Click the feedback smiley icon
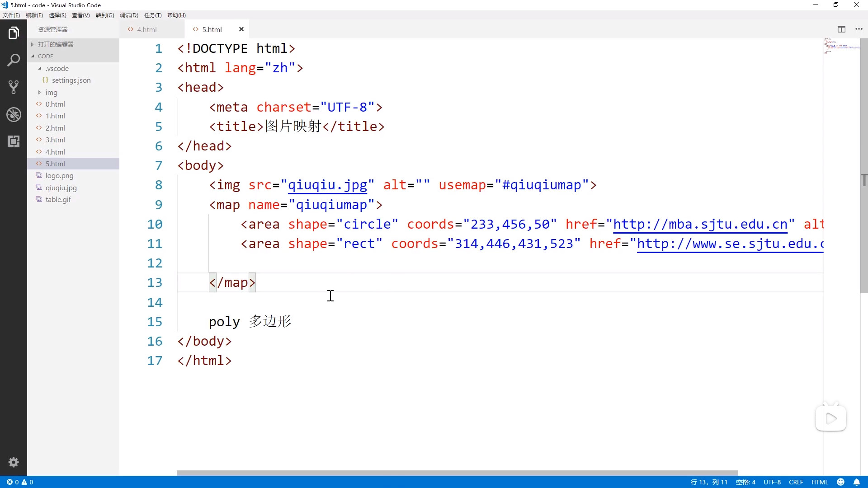 click(x=841, y=482)
